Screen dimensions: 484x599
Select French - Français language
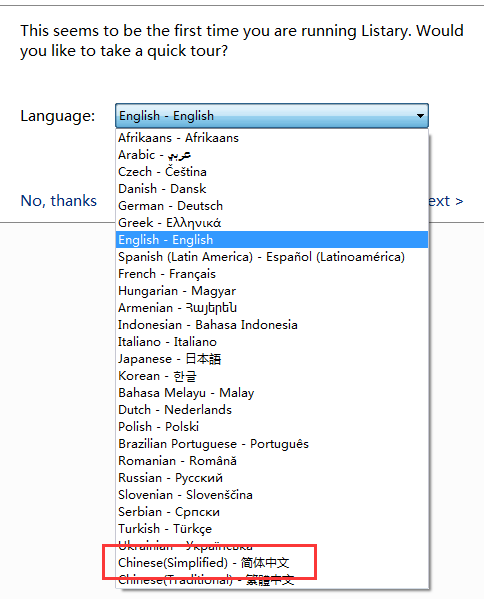pyautogui.click(x=272, y=274)
